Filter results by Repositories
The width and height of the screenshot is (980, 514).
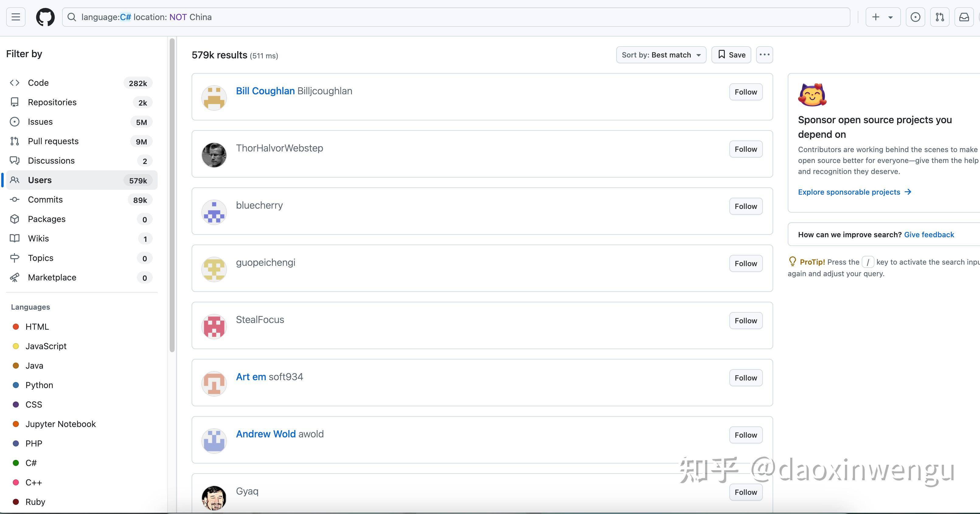(x=82, y=102)
